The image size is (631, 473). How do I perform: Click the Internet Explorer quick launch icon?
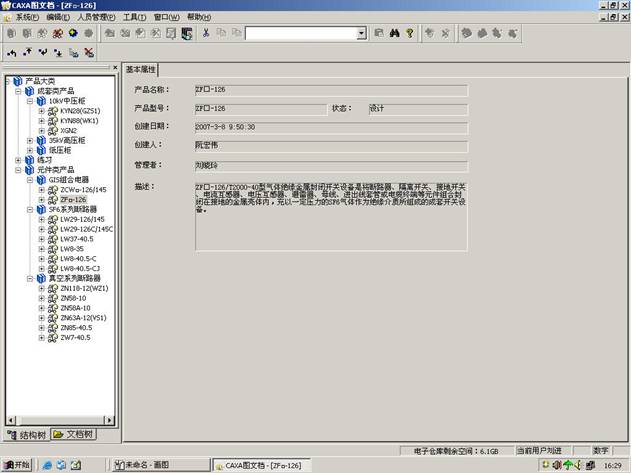click(45, 465)
